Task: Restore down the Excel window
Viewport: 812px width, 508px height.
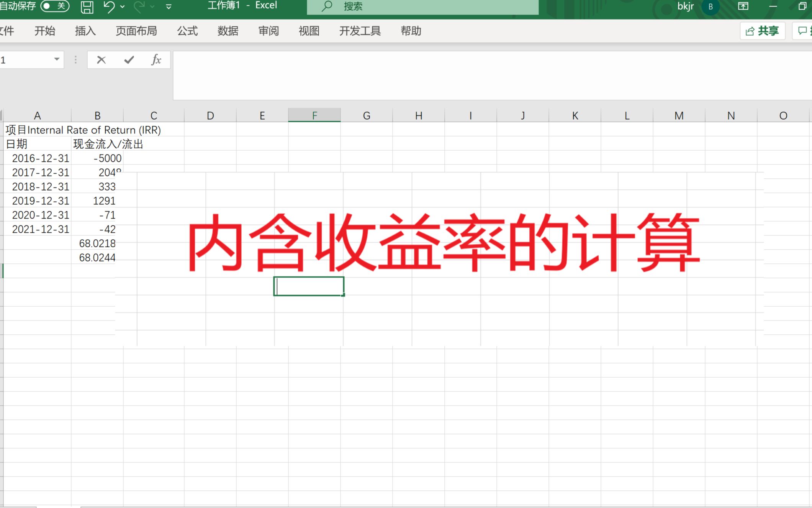Action: pyautogui.click(x=802, y=6)
